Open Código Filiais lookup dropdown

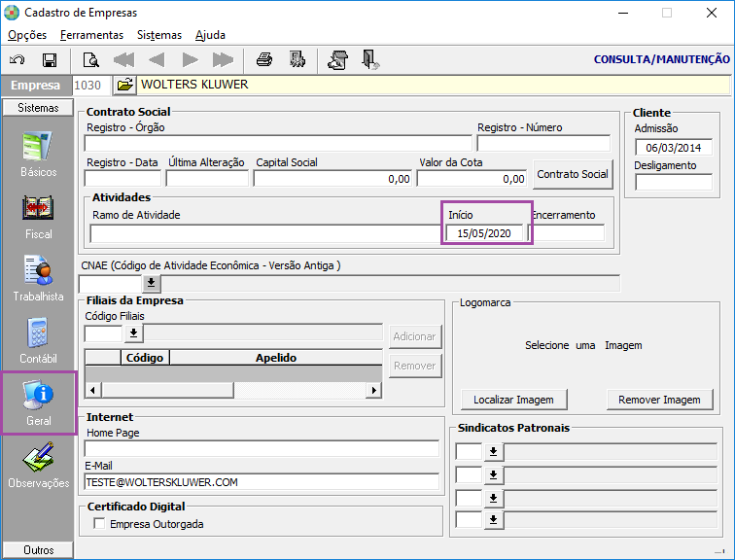(133, 333)
